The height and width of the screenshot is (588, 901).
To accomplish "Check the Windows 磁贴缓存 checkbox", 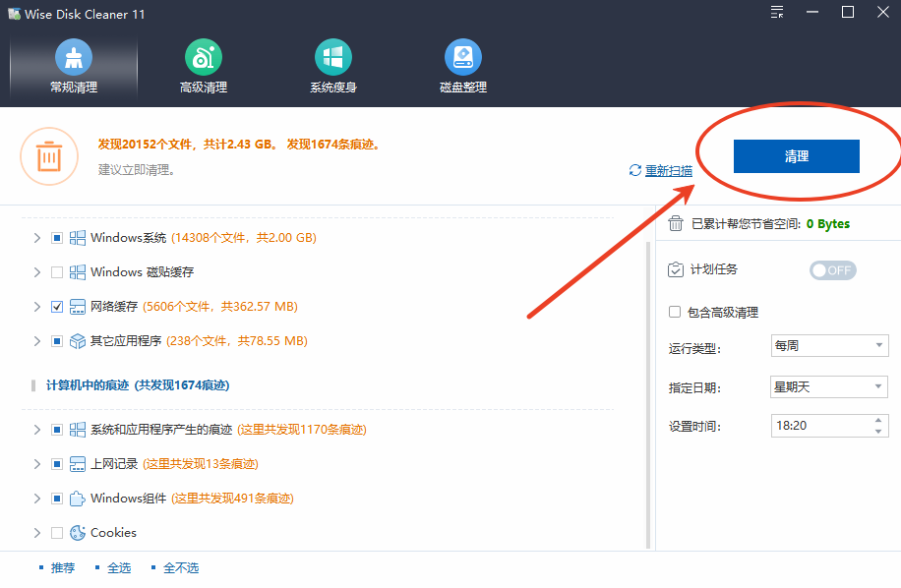I will coord(57,272).
